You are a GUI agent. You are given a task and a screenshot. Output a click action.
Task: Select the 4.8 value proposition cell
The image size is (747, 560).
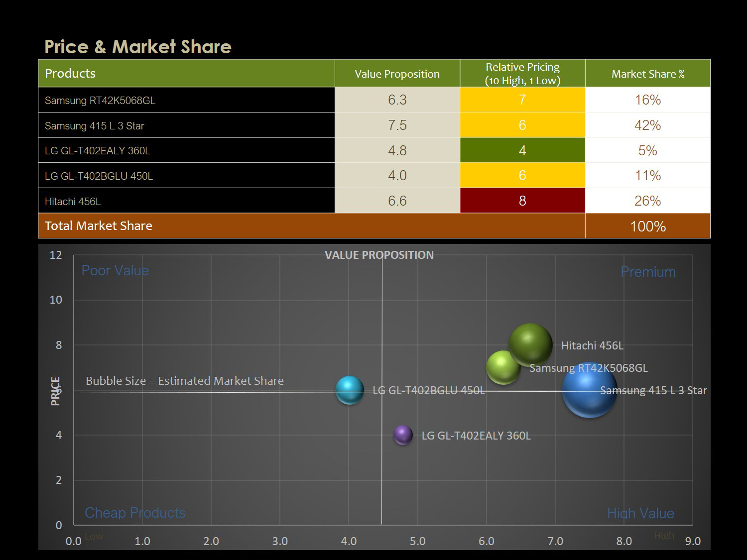pyautogui.click(x=397, y=150)
